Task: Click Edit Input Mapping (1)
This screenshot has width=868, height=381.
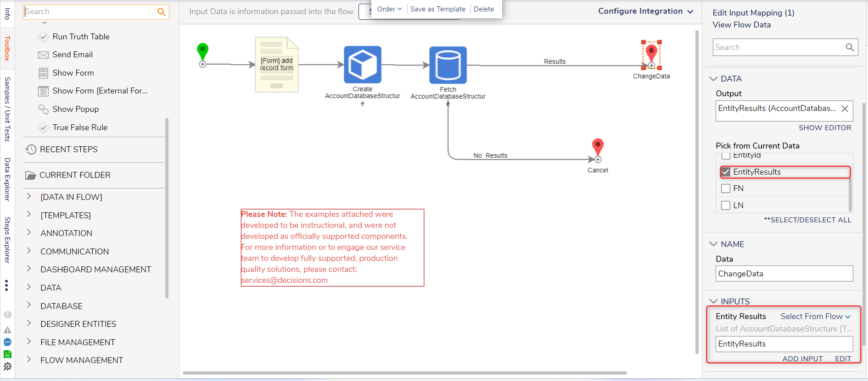Action: (x=753, y=13)
